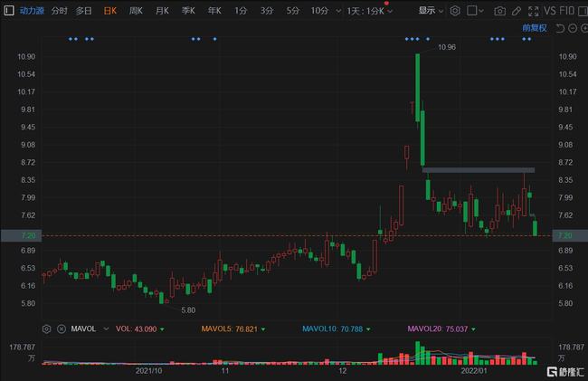
Task: Open chart settings hexagon gear icon
Action: (x=455, y=11)
